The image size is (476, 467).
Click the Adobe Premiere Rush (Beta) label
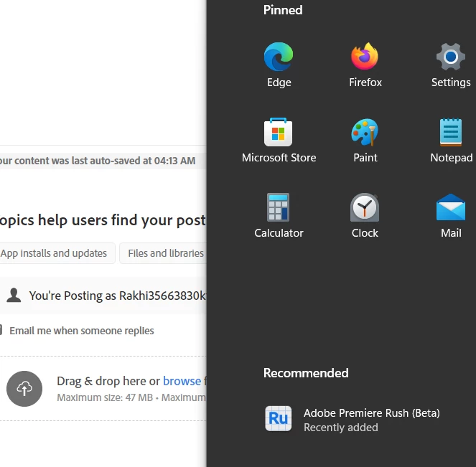click(372, 413)
